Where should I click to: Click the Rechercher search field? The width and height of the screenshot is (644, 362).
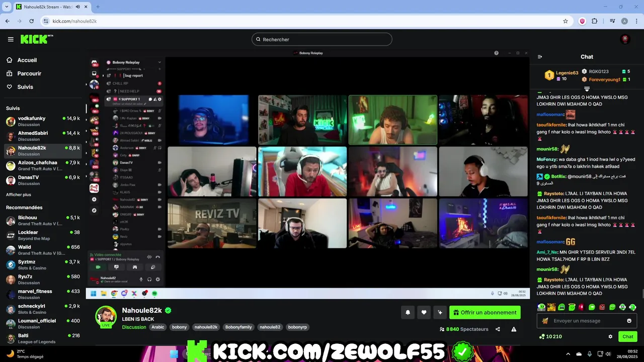point(322,39)
